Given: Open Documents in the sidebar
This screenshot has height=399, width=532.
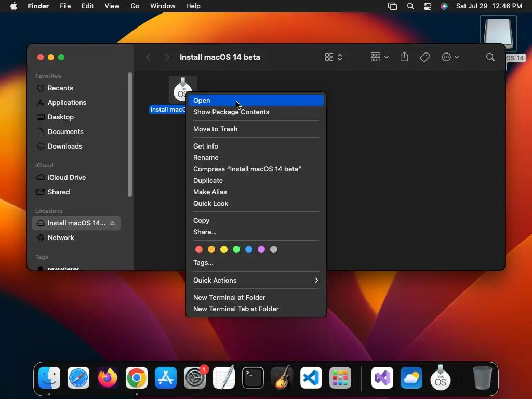Looking at the screenshot, I should pos(76,131).
